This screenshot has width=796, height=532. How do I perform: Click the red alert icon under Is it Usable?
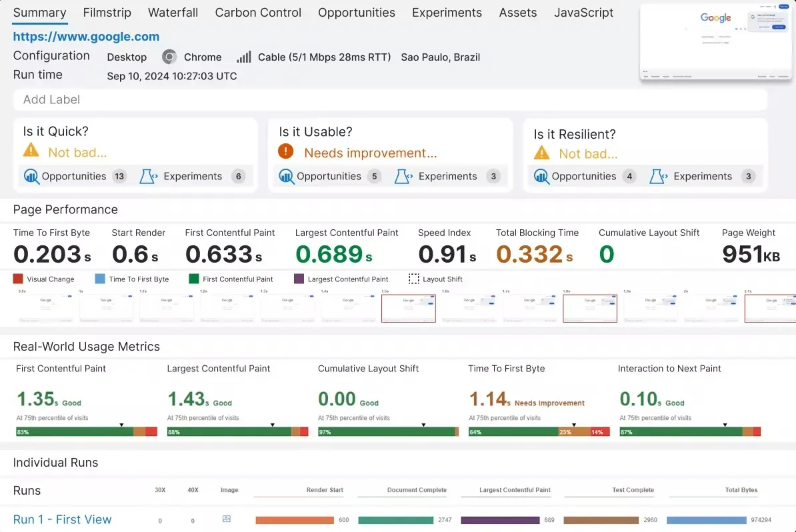tap(286, 151)
